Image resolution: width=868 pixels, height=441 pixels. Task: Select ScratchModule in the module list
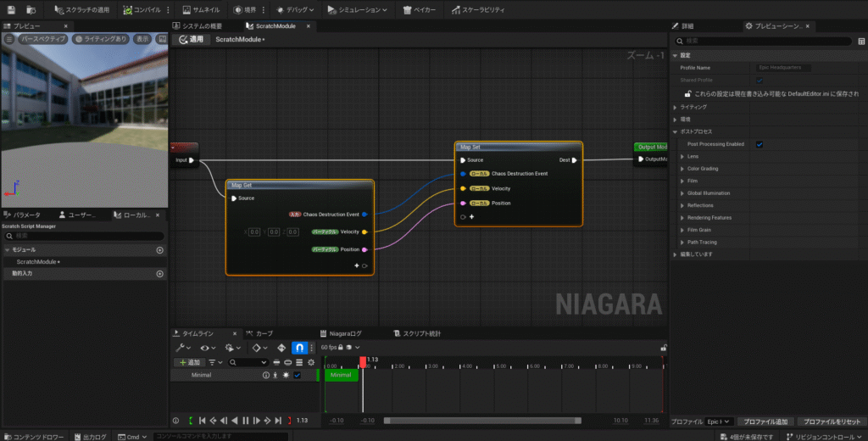pyautogui.click(x=37, y=262)
